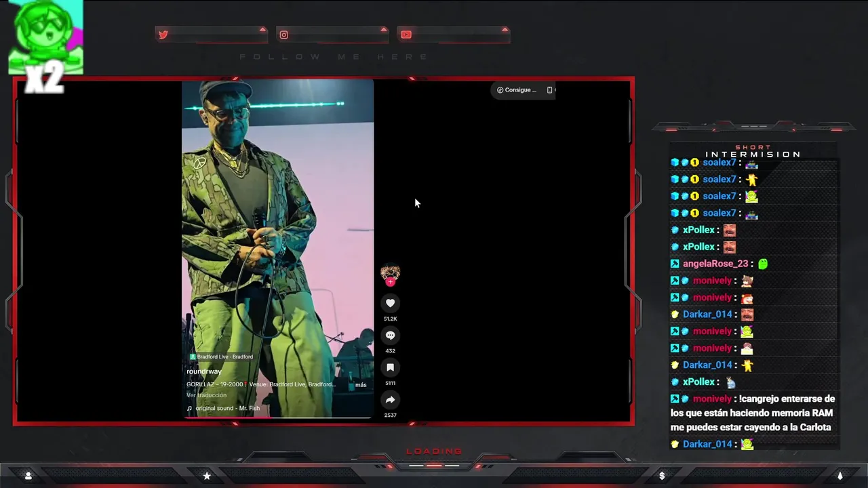
Task: Open comments with the speech bubble icon
Action: point(390,335)
